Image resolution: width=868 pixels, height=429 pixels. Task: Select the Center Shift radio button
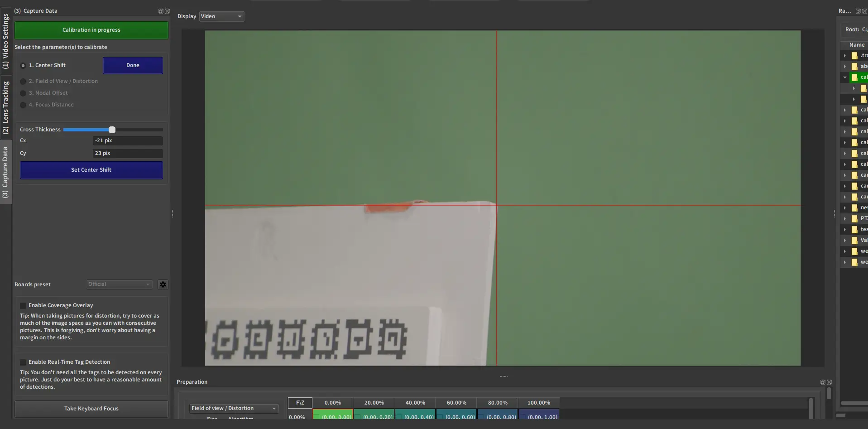(x=23, y=66)
